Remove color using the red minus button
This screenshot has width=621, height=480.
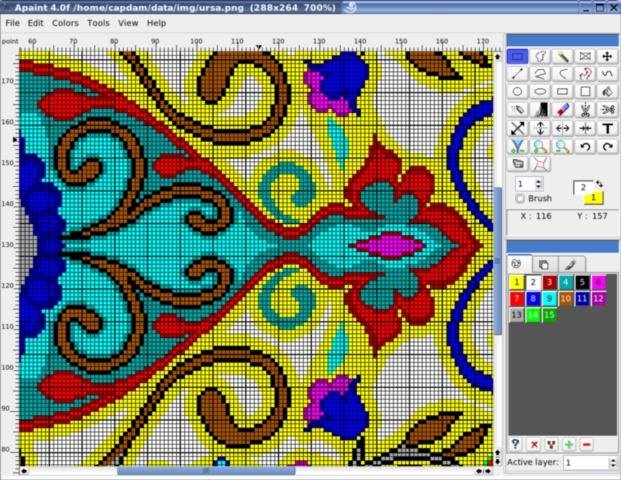(587, 444)
